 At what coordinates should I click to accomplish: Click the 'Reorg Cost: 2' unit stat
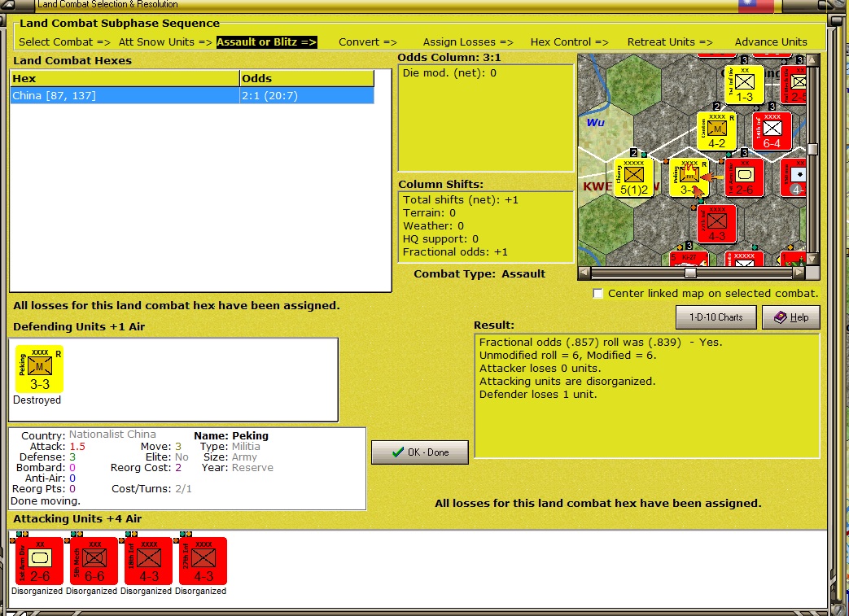click(146, 468)
